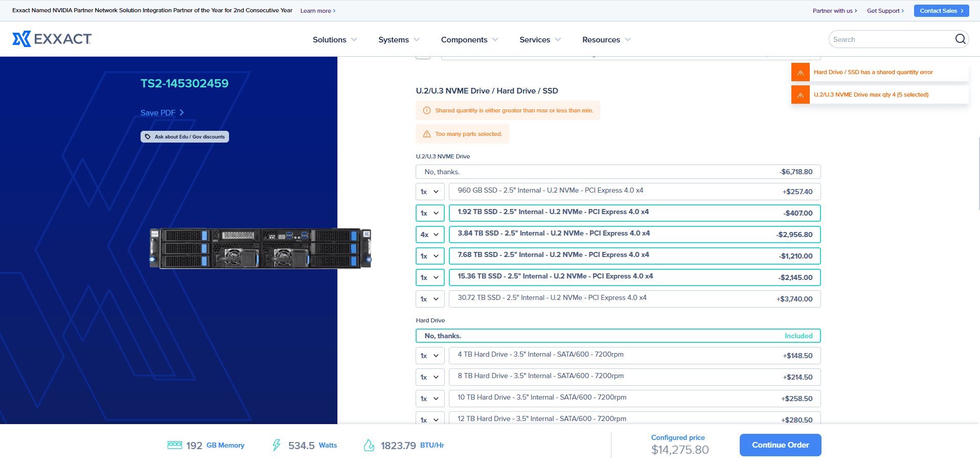Click the -$2,956.80 price value

tap(794, 235)
